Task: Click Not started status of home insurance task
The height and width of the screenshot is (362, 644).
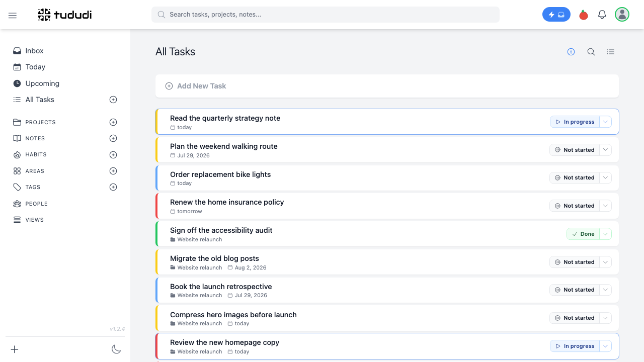Action: tap(575, 206)
